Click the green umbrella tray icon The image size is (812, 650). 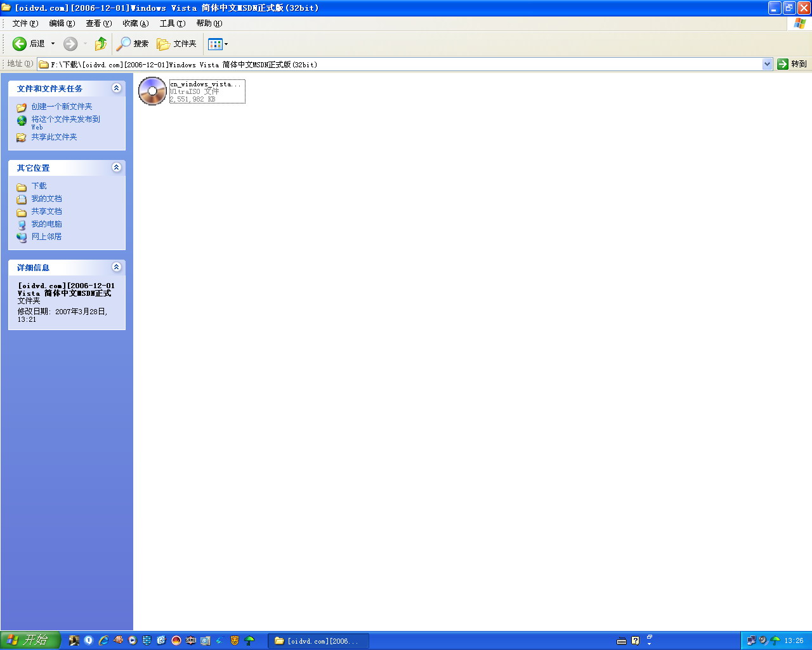pos(775,640)
